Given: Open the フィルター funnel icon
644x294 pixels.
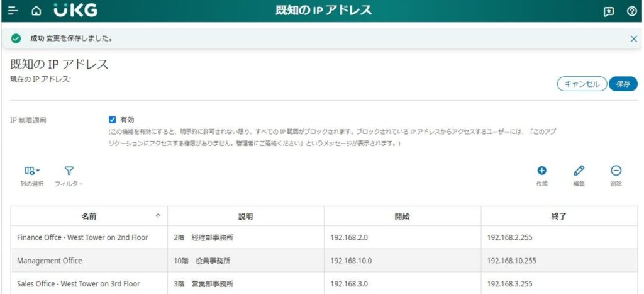Looking at the screenshot, I should tap(69, 171).
